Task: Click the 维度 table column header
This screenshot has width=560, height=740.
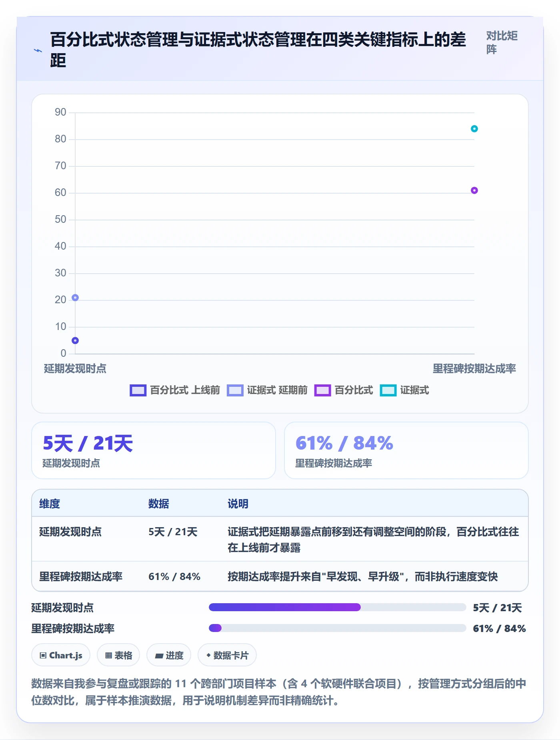Action: coord(50,504)
